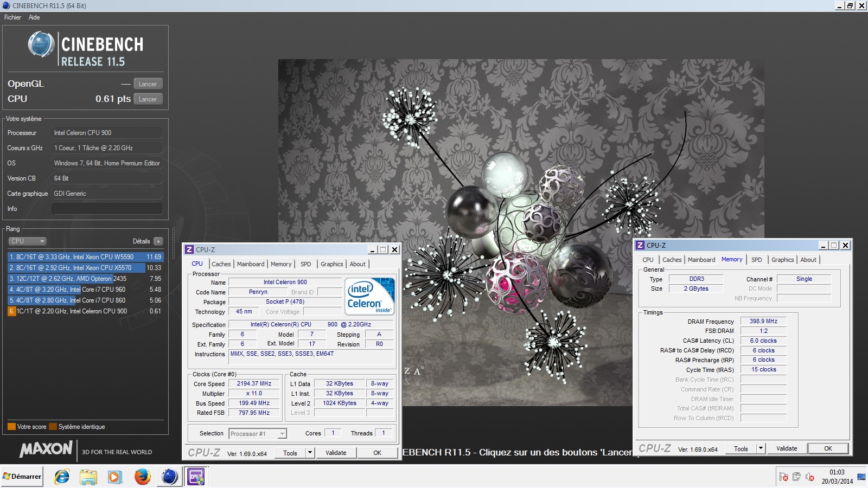Switch to Mainboard tab in left CPU-Z

point(251,264)
